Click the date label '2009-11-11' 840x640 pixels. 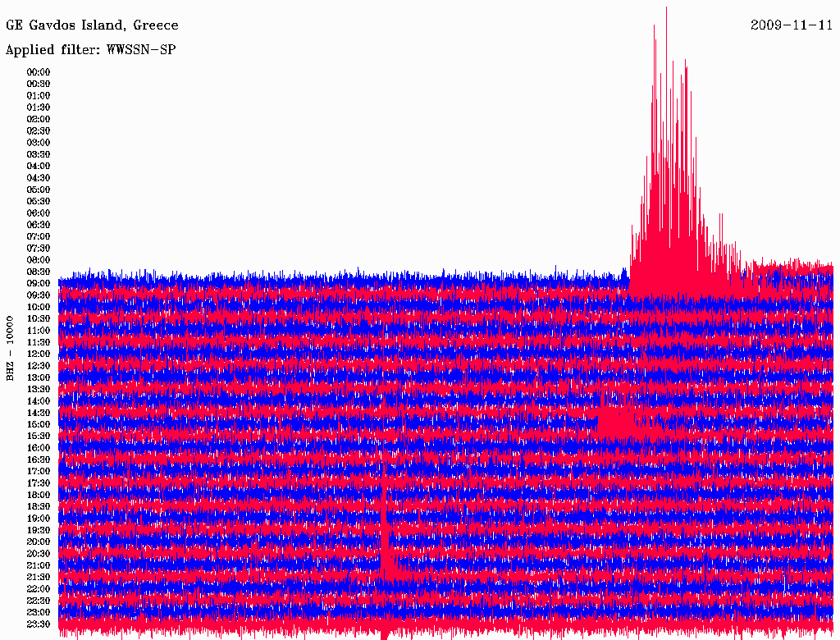792,25
